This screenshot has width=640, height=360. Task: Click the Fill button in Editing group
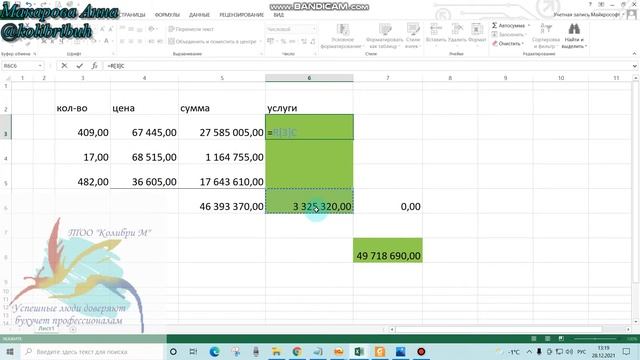pos(508,35)
